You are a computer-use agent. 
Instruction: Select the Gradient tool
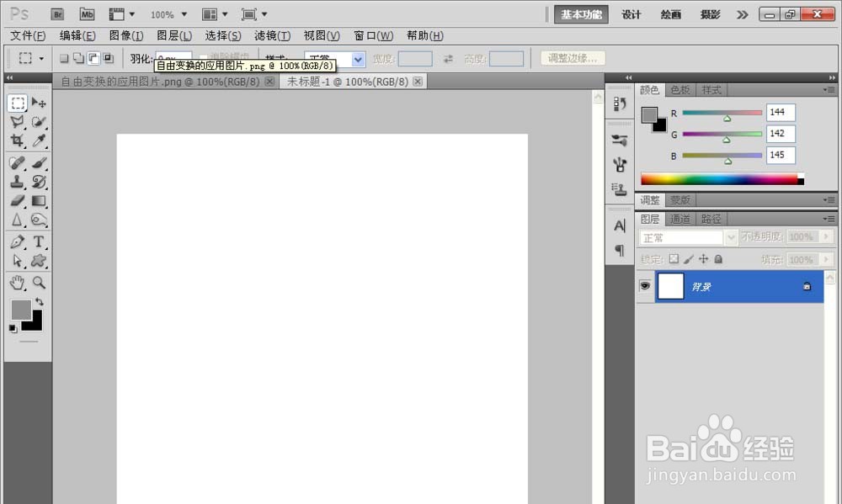[x=39, y=201]
